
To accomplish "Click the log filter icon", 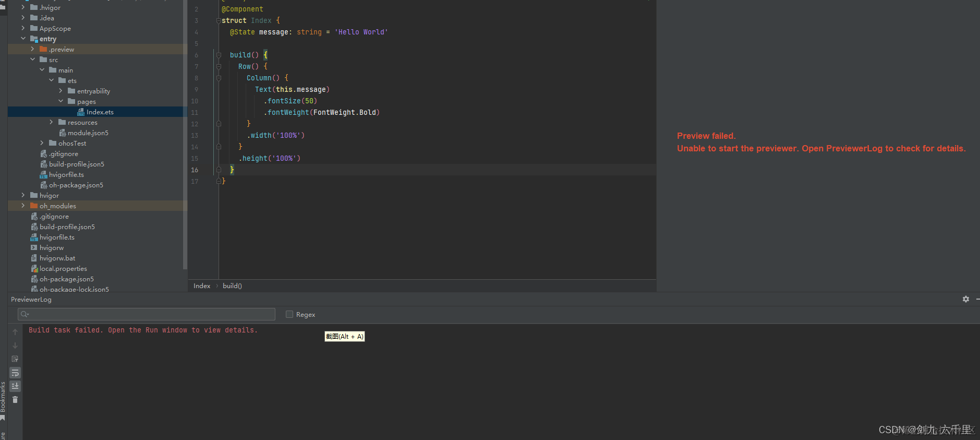I will (15, 359).
